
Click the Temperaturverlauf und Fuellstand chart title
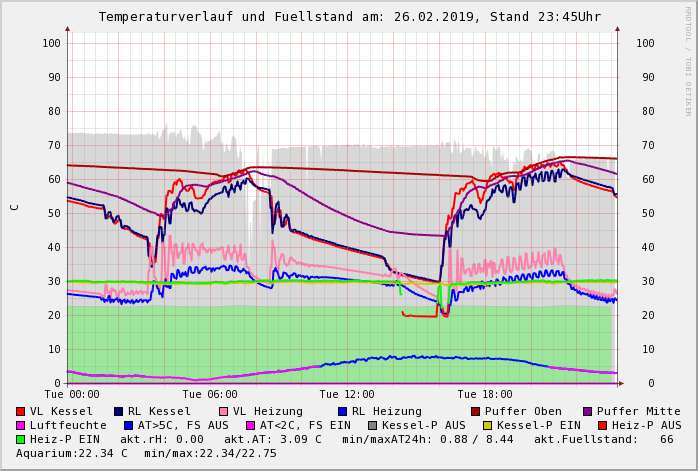(x=349, y=17)
